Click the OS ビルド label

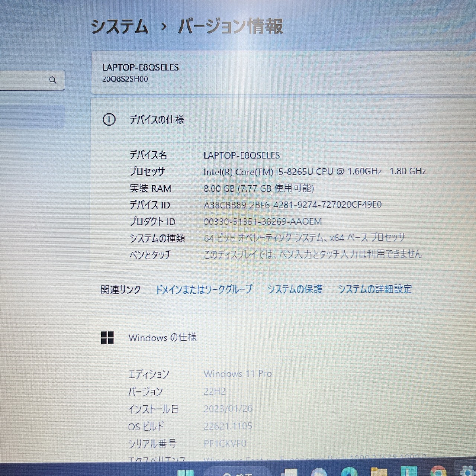pyautogui.click(x=146, y=427)
